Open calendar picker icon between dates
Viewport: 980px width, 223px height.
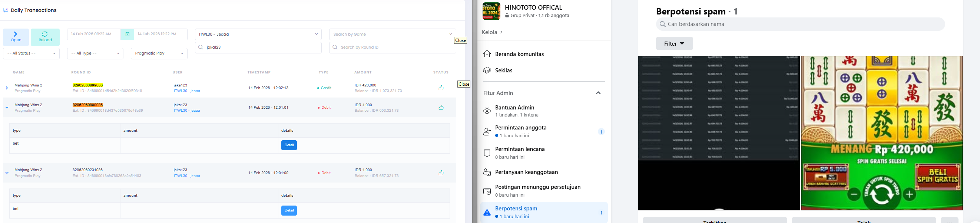[x=128, y=34]
